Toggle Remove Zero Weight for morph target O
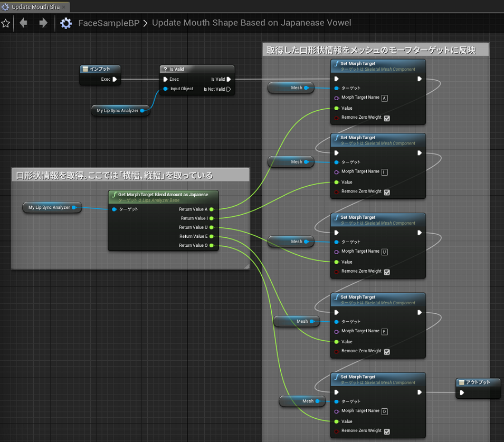This screenshot has height=442, width=504. tap(387, 431)
